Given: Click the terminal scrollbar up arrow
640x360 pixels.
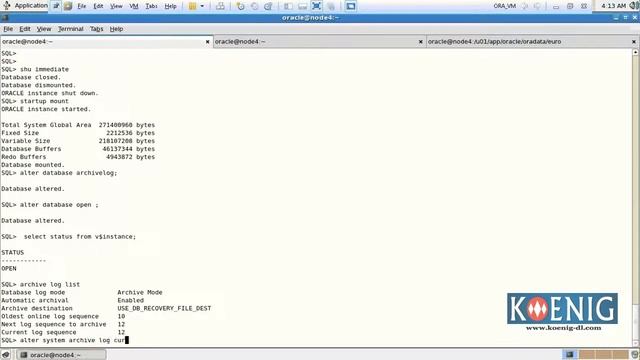Looking at the screenshot, I should point(635,52).
